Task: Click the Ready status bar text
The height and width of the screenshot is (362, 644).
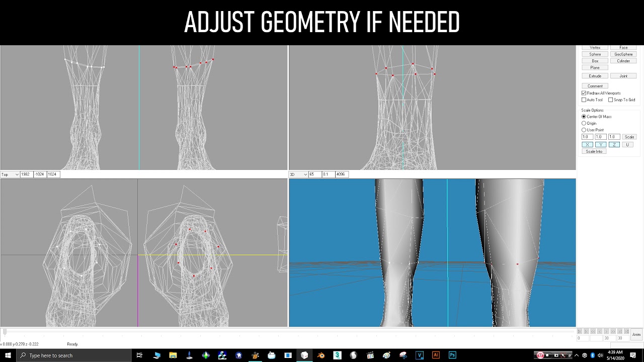Action: (x=72, y=344)
